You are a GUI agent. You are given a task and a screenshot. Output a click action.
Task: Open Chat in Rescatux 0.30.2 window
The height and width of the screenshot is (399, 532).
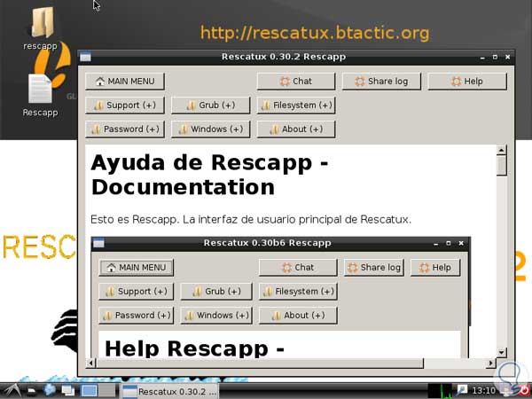click(296, 82)
